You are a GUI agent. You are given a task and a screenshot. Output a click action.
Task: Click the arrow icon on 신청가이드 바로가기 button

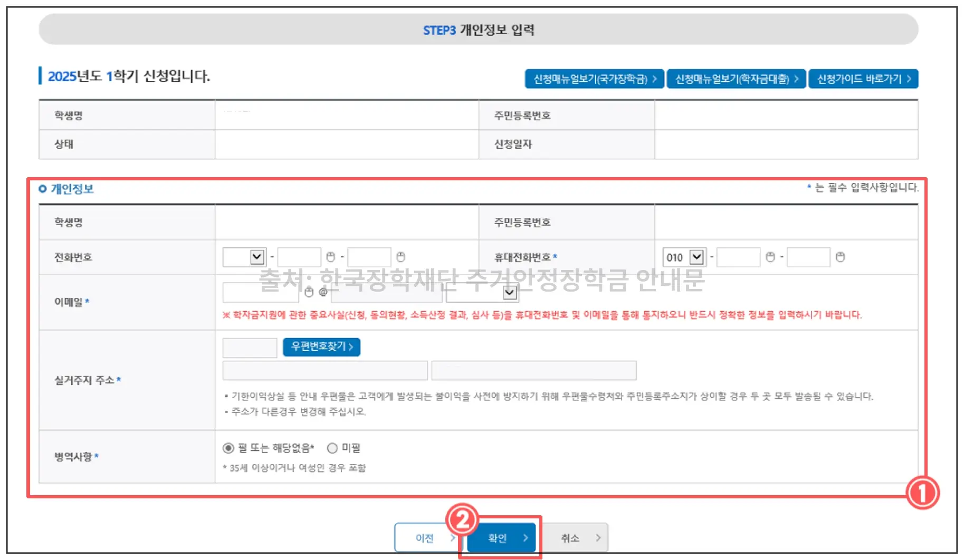click(x=909, y=79)
